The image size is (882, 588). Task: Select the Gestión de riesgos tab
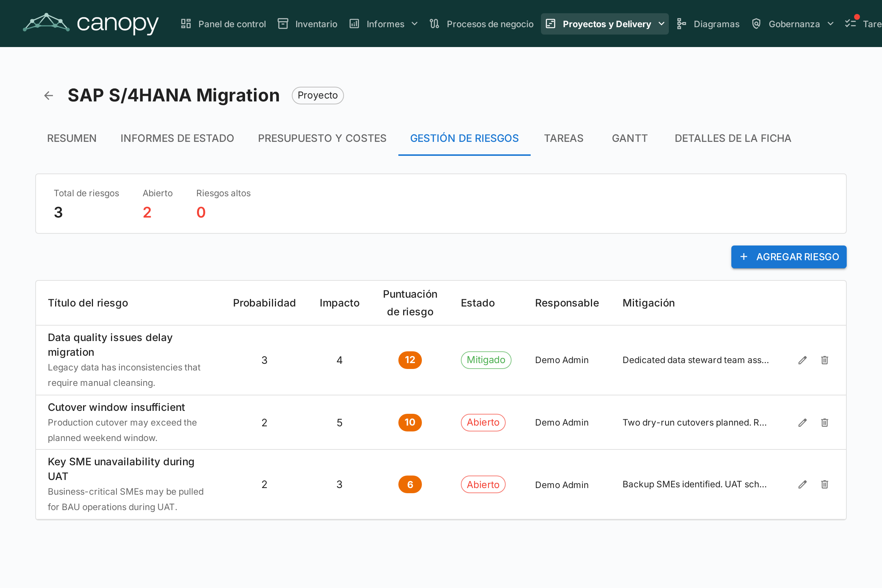pyautogui.click(x=464, y=139)
